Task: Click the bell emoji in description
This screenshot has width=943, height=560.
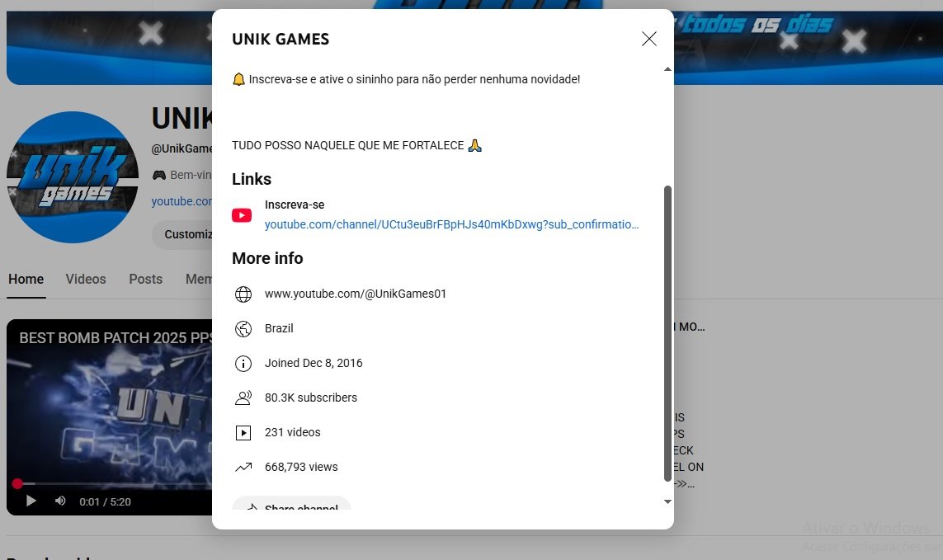Action: pyautogui.click(x=238, y=79)
